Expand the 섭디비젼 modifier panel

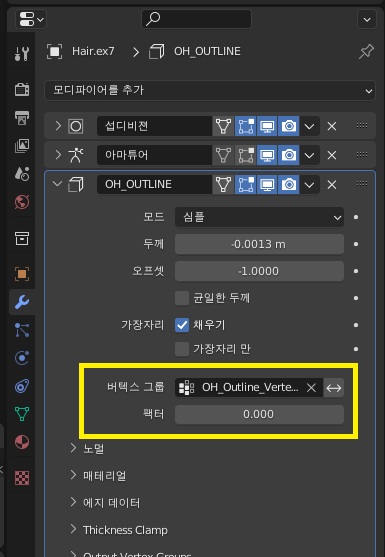point(58,126)
